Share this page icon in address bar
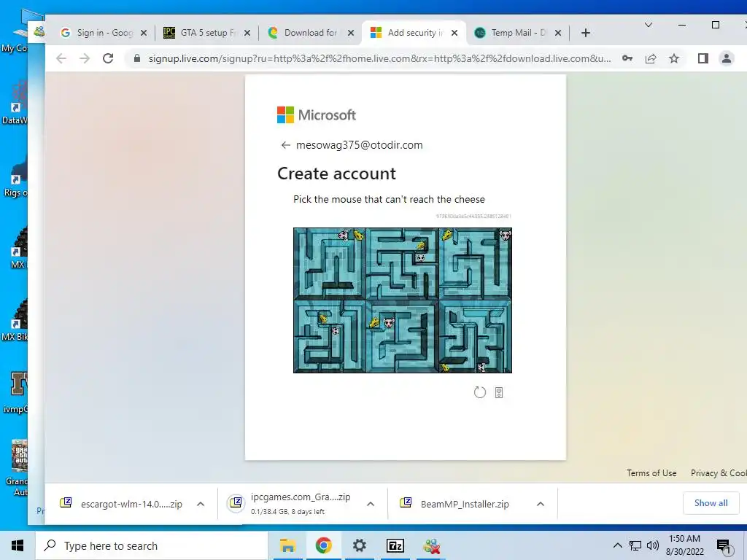 click(x=650, y=58)
